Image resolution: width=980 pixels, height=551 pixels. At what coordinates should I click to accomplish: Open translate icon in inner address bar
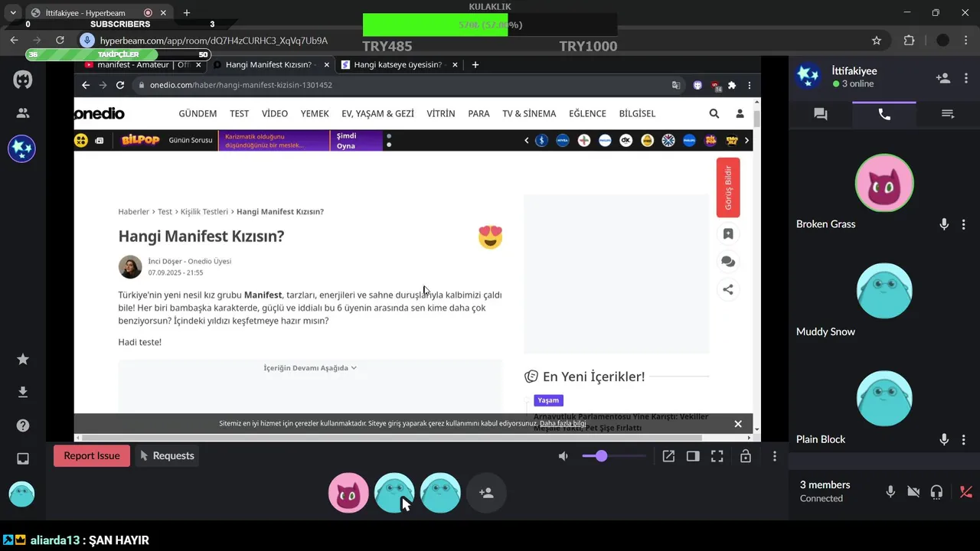(x=676, y=85)
